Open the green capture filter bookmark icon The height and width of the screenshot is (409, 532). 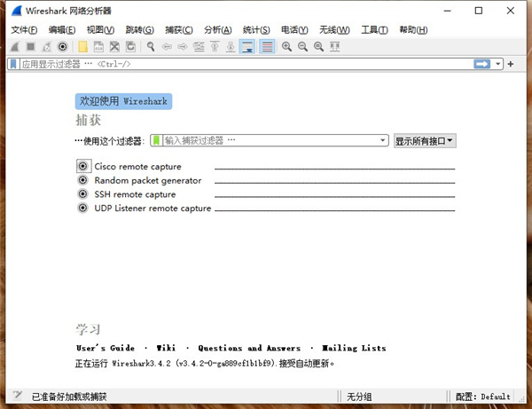[156, 140]
